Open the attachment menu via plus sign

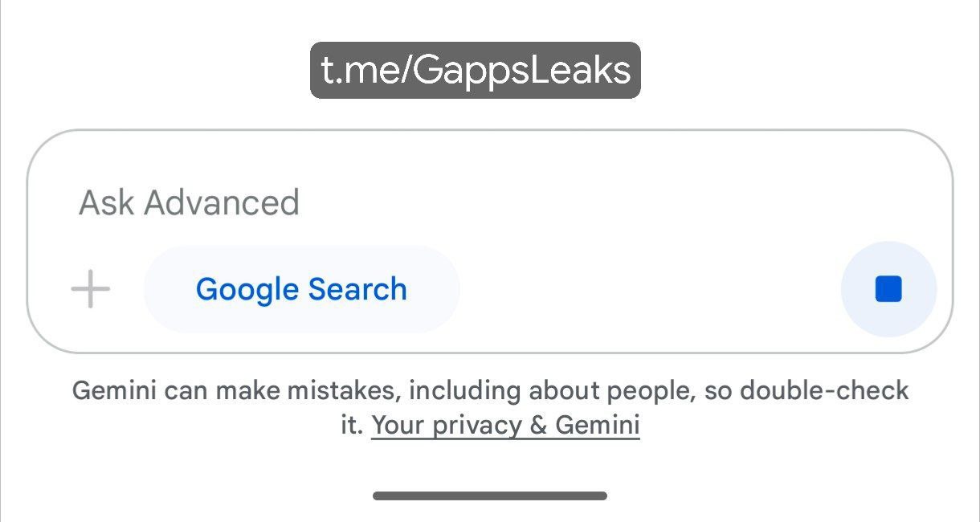click(90, 289)
